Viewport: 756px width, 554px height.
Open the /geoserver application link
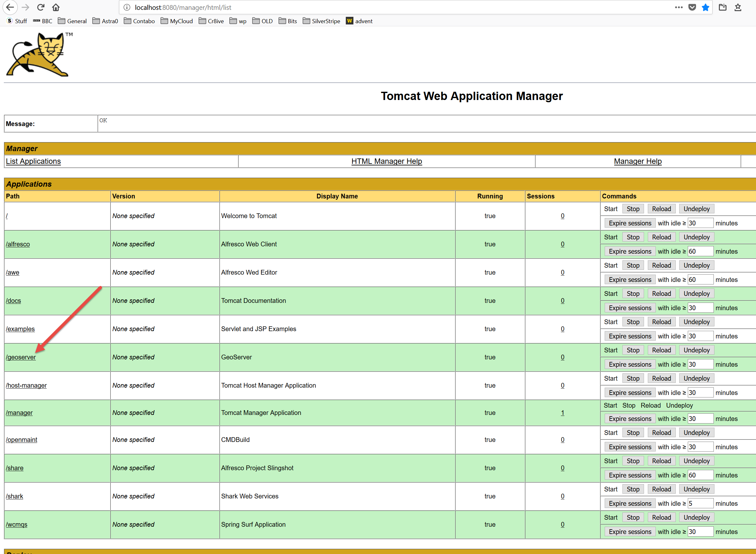pyautogui.click(x=21, y=357)
